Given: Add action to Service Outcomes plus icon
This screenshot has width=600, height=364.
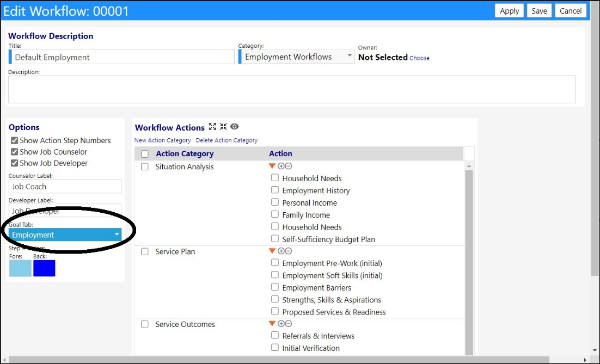Looking at the screenshot, I should pyautogui.click(x=281, y=324).
